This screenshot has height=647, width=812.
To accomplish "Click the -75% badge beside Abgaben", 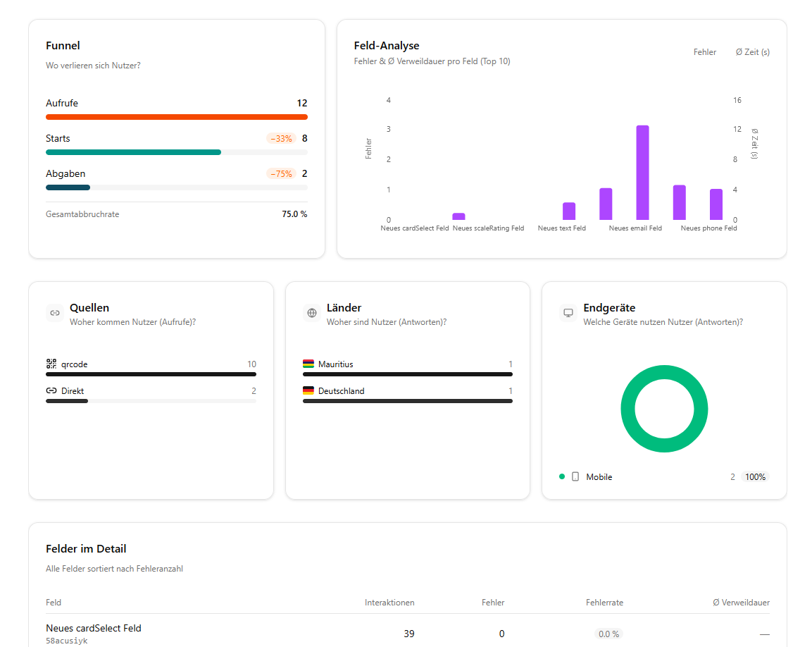I will [282, 173].
